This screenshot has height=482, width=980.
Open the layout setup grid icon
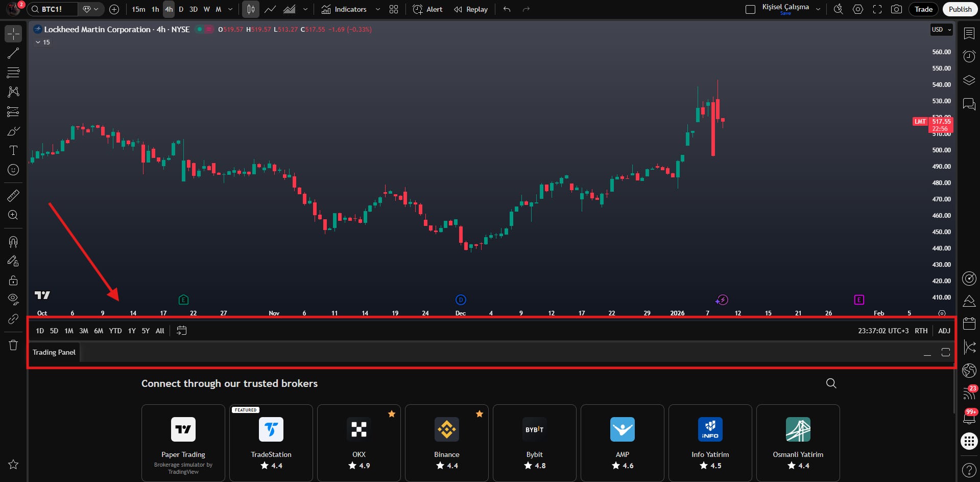point(394,9)
